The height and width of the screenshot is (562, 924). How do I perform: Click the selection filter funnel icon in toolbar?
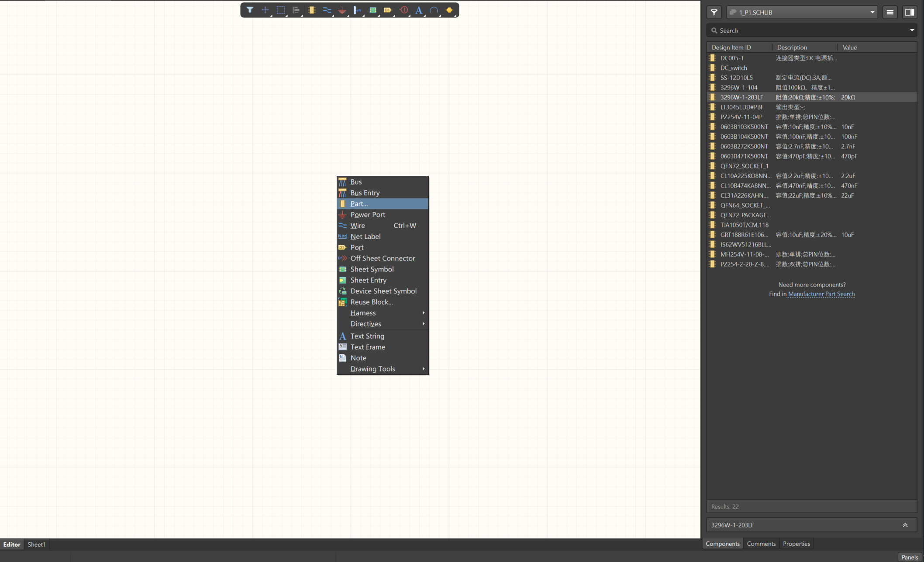point(250,10)
